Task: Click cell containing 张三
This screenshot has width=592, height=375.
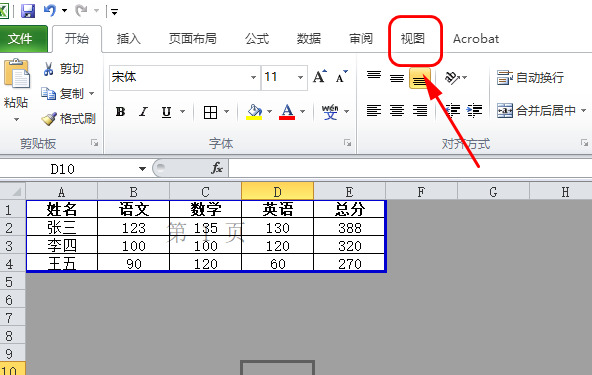Action: 62,228
